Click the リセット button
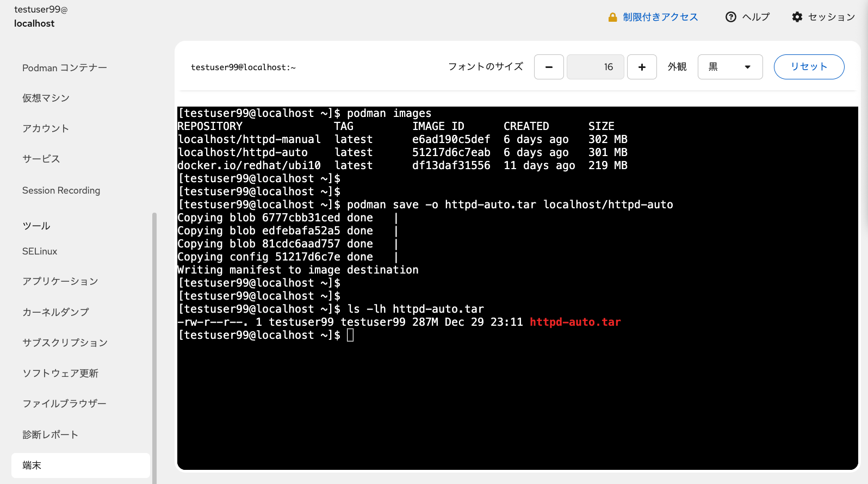The height and width of the screenshot is (484, 868). click(x=809, y=67)
